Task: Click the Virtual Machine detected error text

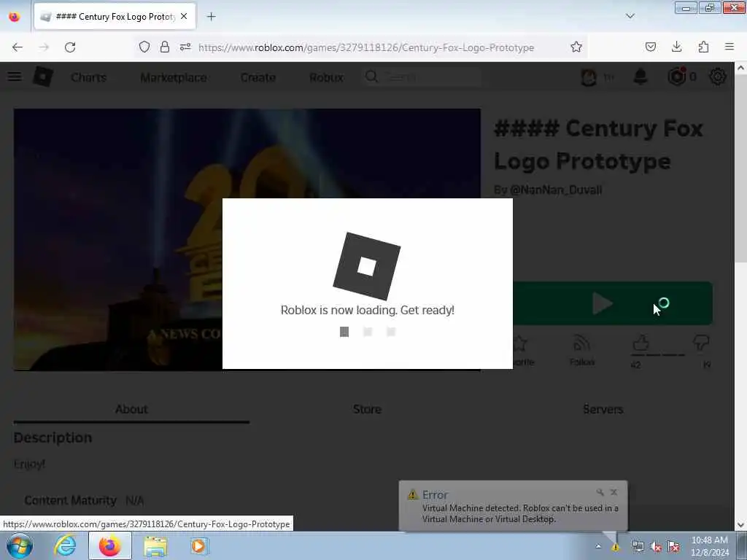Action: 520,514
